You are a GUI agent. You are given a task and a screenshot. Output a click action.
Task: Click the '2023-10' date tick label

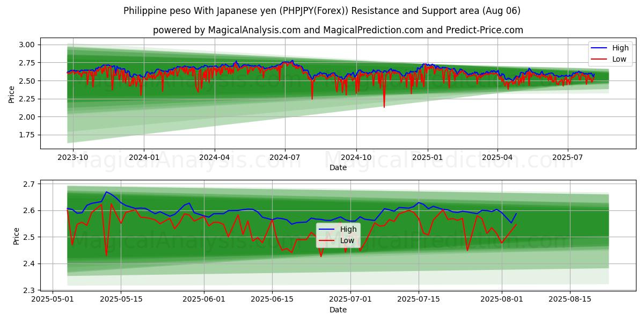[x=73, y=157]
